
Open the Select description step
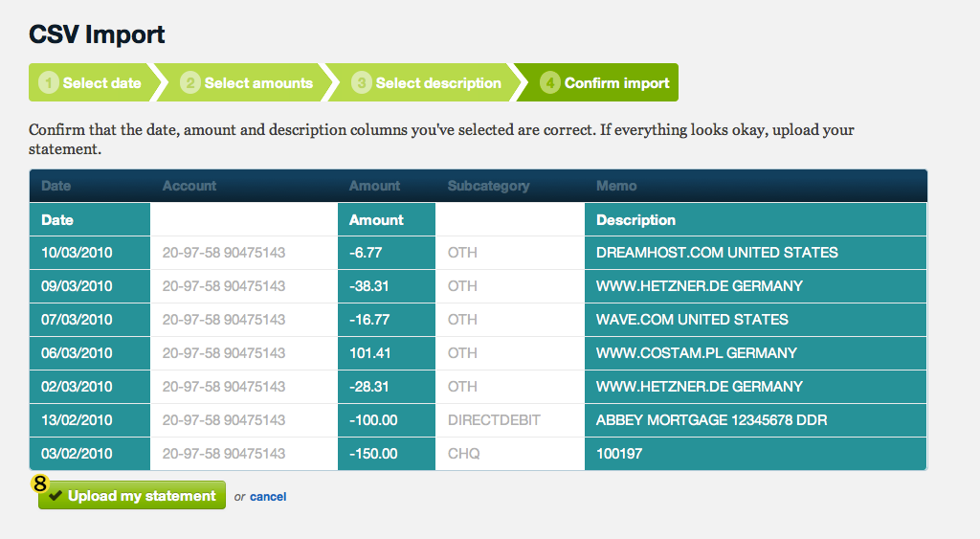pos(426,82)
